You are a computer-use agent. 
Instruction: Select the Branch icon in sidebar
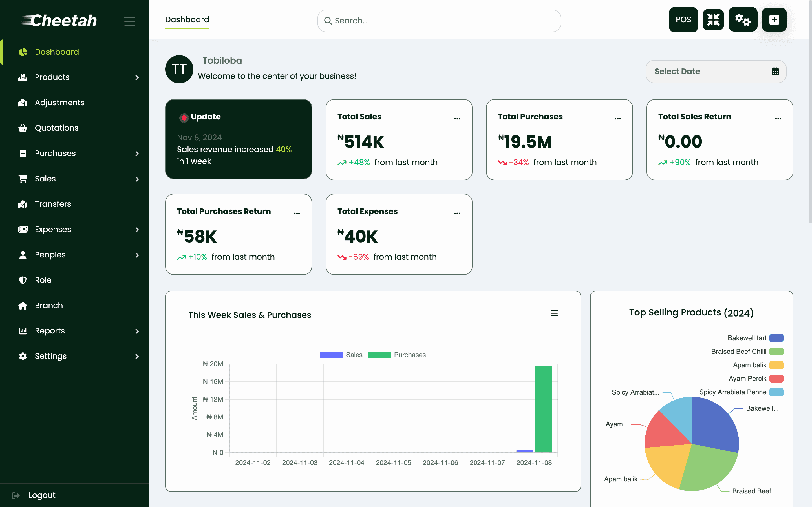[23, 306]
